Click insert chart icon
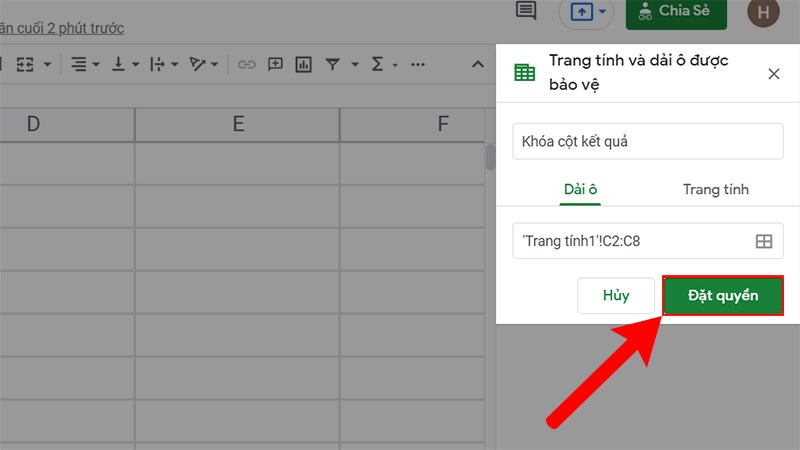Viewport: 800px width, 450px height. (304, 64)
